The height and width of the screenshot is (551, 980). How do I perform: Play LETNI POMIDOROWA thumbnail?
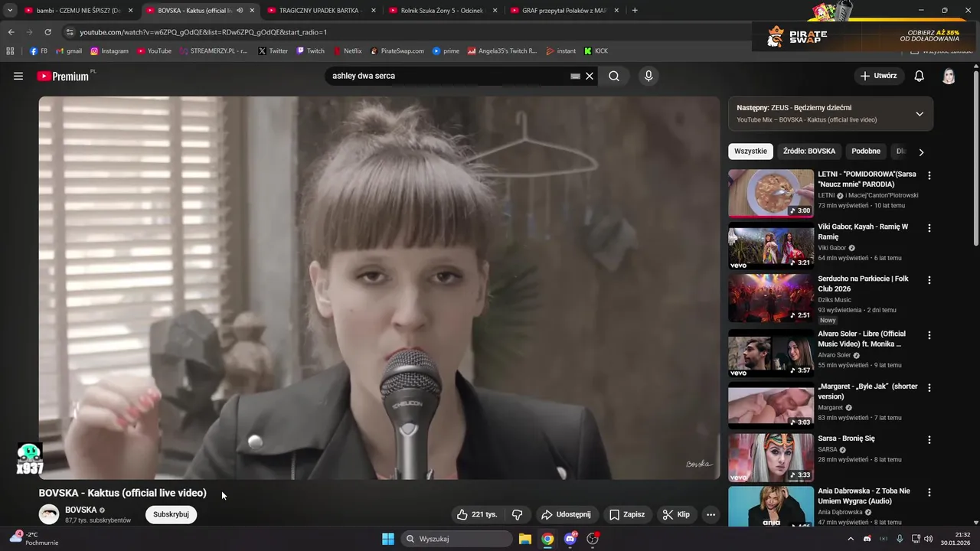(771, 193)
